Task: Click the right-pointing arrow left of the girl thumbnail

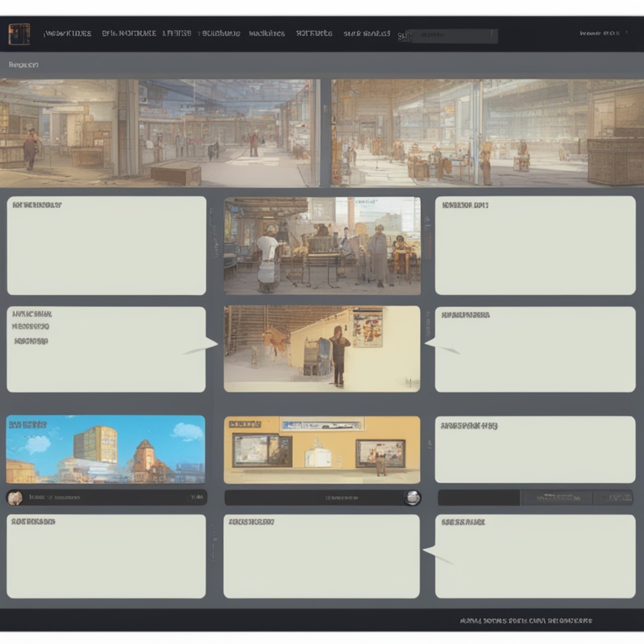Action: (201, 346)
